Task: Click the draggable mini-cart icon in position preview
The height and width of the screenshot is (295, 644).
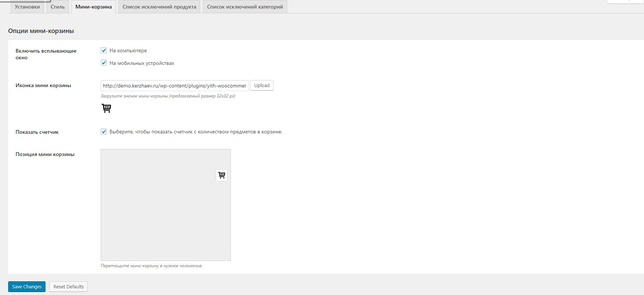Action: 222,175
